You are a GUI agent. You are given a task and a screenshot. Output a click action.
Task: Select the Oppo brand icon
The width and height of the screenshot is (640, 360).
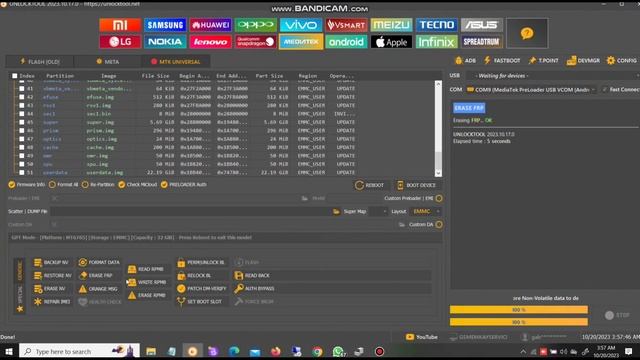coord(256,25)
